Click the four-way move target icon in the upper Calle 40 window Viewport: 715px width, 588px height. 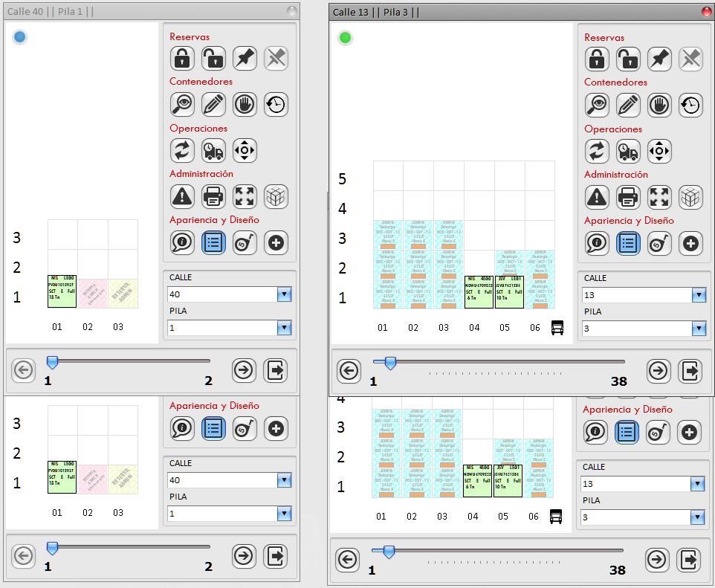(x=245, y=151)
